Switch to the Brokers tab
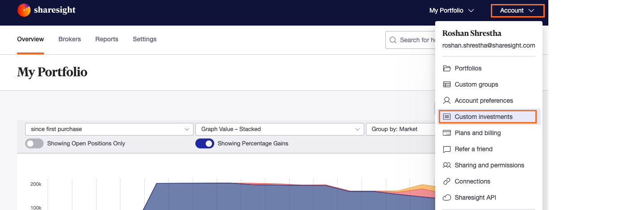 tap(70, 39)
